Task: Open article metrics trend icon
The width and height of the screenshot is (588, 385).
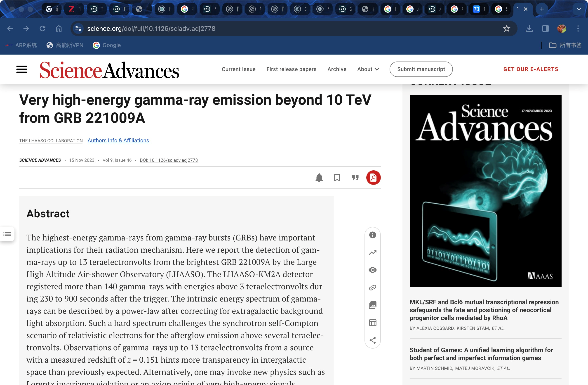Action: pos(372,252)
